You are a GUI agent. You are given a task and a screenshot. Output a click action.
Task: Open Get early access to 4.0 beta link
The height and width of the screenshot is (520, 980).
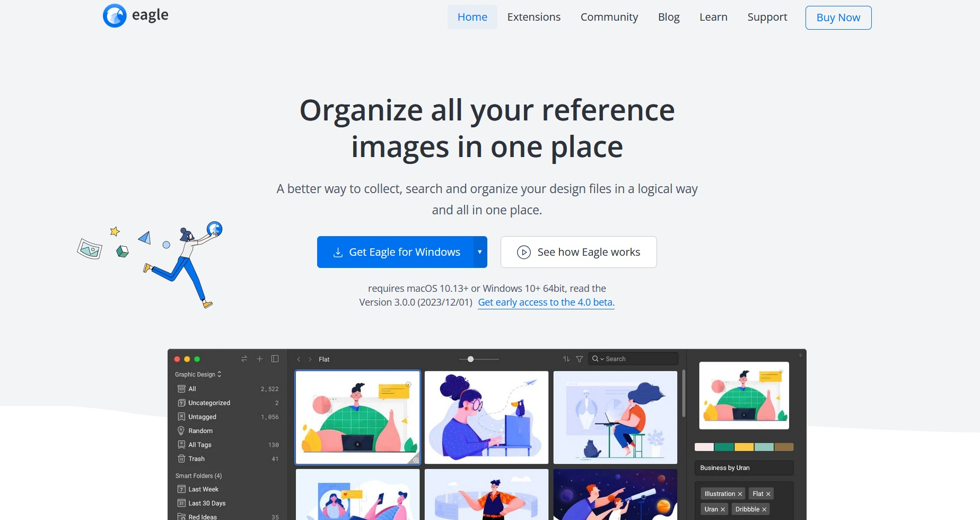(546, 302)
